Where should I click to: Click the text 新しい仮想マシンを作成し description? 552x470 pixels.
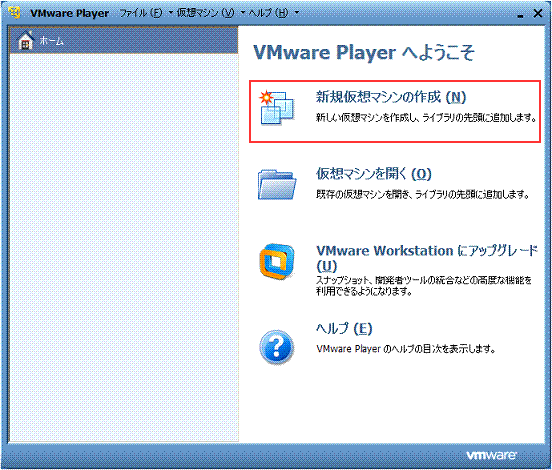click(426, 118)
